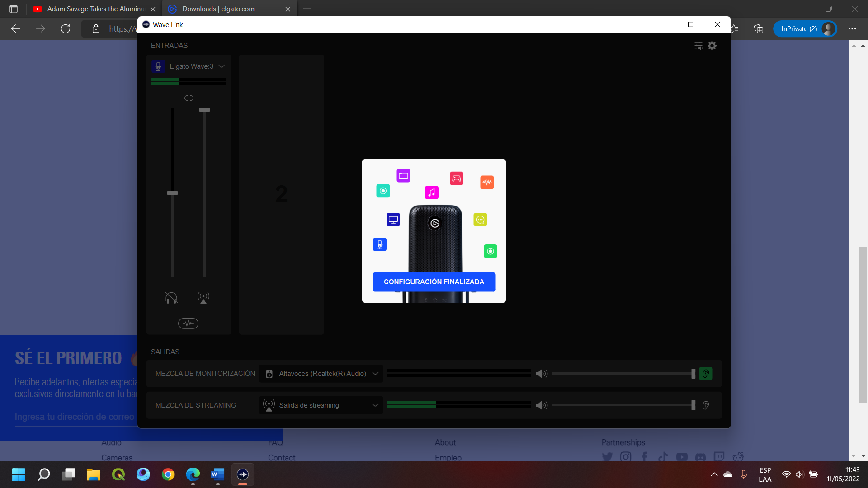Viewport: 868px width, 488px height.
Task: Listen to streaming mix ear icon
Action: (706, 405)
